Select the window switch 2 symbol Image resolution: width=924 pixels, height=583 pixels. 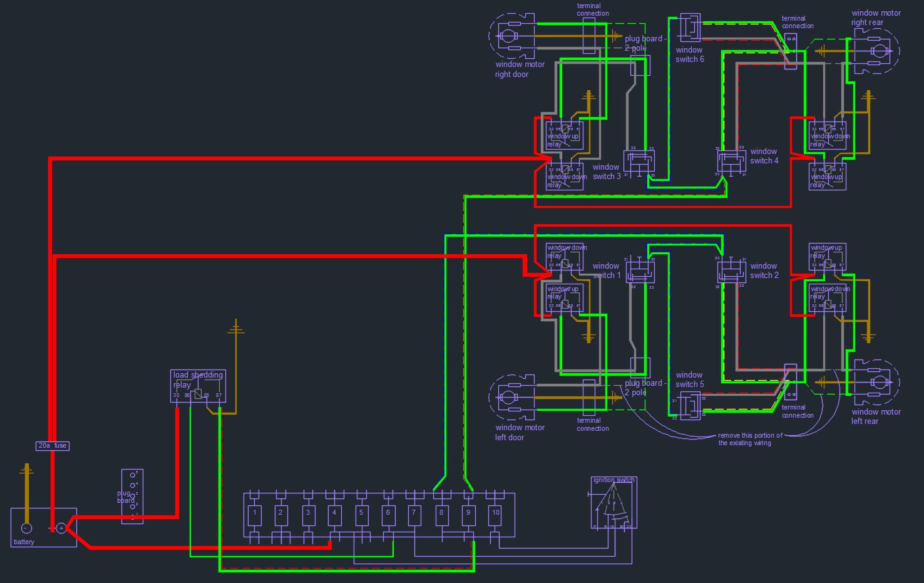(x=732, y=272)
